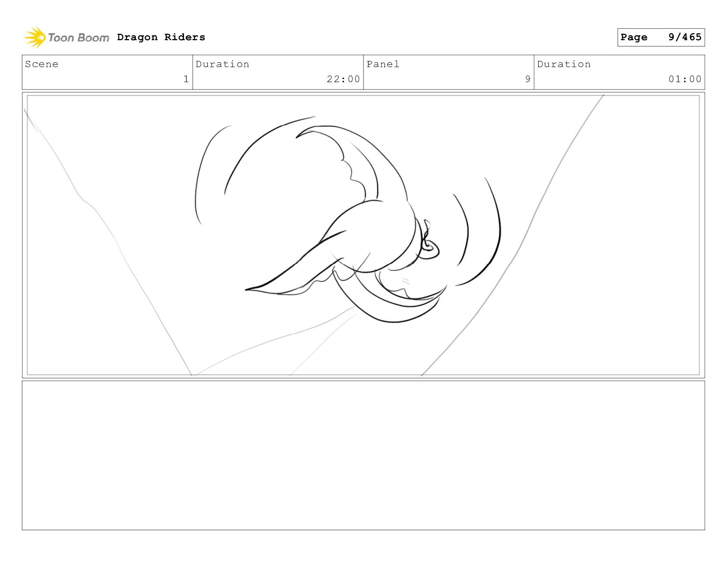
Task: Click the panel duration value '01:00'
Action: pyautogui.click(x=685, y=79)
